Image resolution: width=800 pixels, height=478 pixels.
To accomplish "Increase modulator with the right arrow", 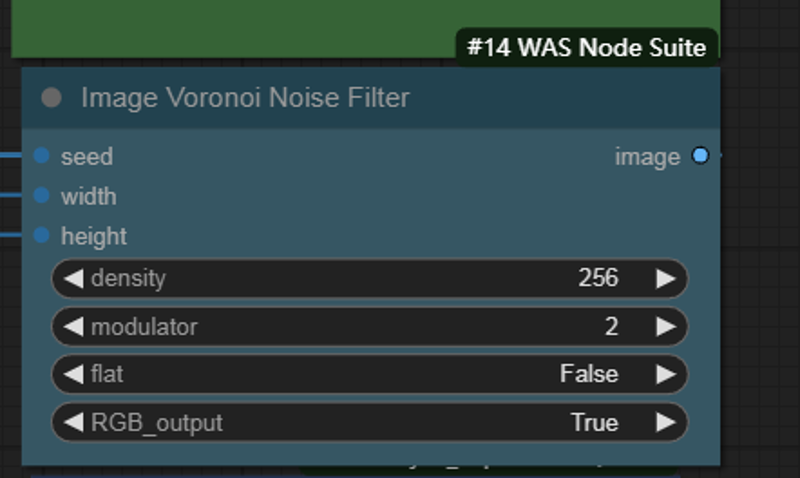I will 666,326.
